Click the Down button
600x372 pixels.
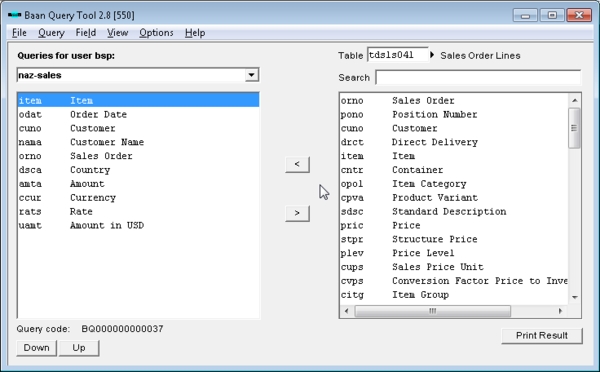tap(37, 348)
